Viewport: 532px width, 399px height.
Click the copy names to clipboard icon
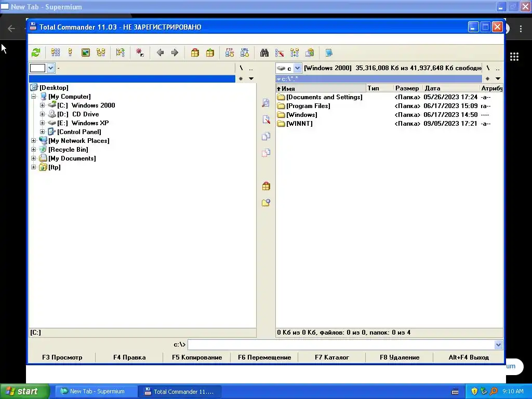coord(310,52)
